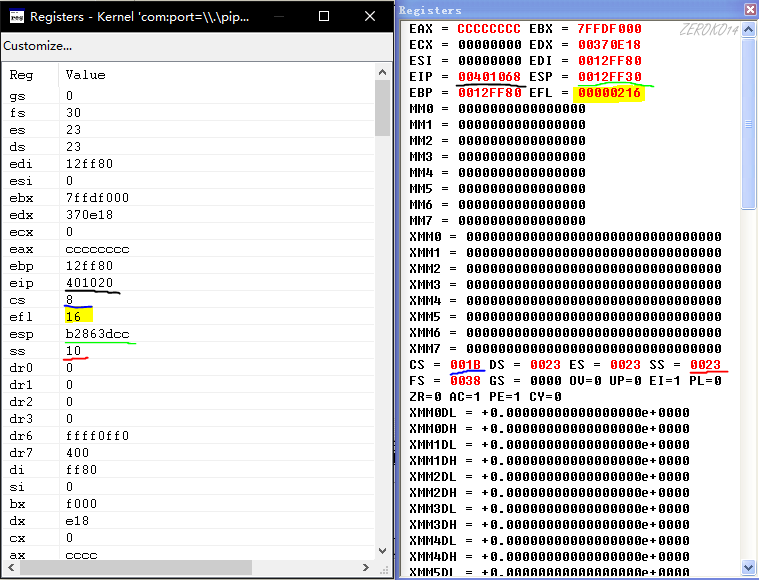Viewport: 759px width, 580px height.
Task: Click the XMM0DL floating value
Action: tap(585, 413)
